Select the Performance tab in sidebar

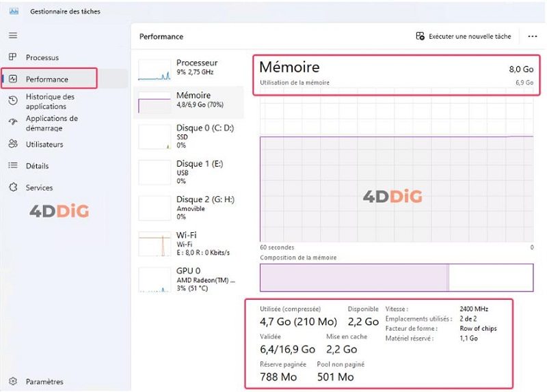click(64, 79)
